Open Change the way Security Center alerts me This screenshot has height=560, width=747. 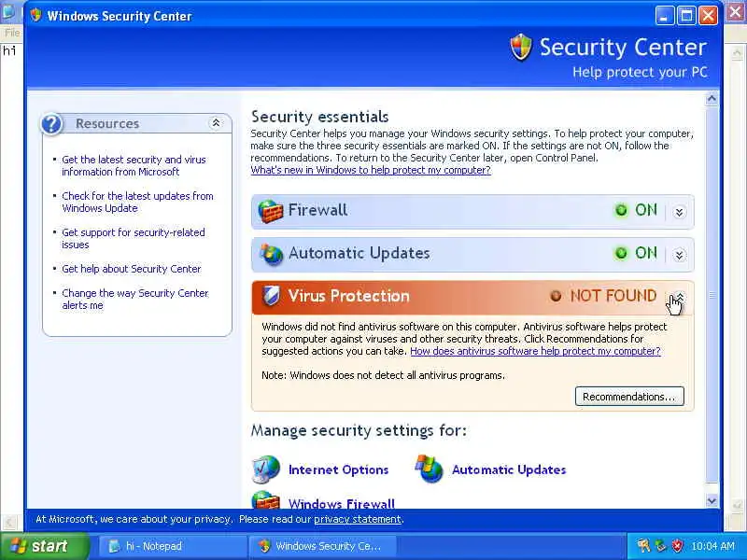pyautogui.click(x=135, y=299)
